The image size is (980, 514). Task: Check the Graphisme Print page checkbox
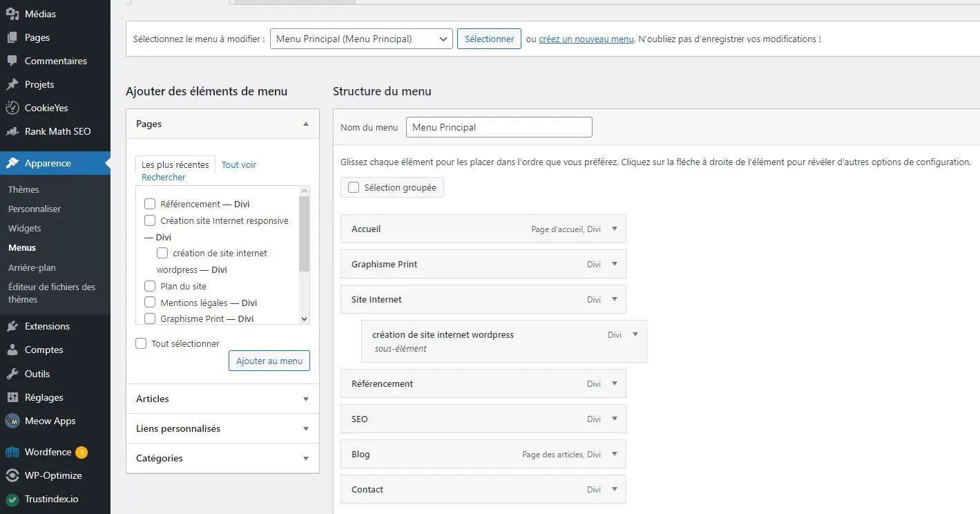pyautogui.click(x=150, y=318)
